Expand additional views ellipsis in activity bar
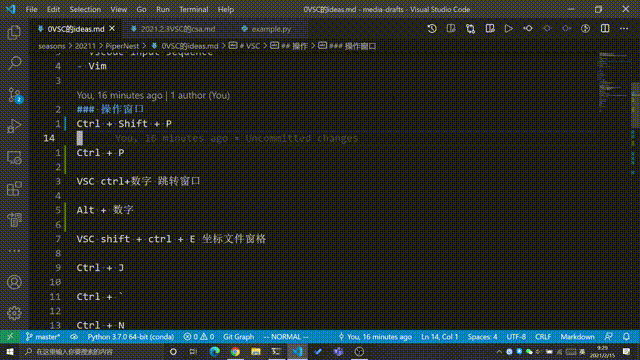This screenshot has height=360, width=640. 14,251
